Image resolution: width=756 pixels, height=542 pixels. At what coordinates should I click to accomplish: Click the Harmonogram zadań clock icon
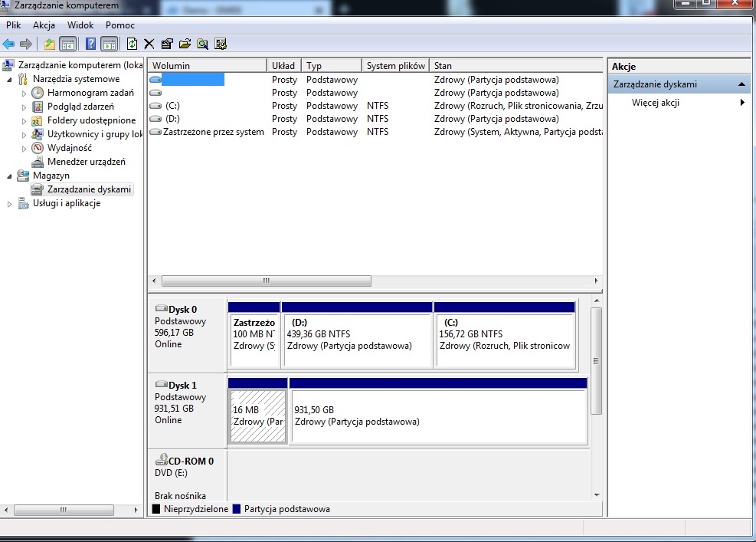pos(38,93)
